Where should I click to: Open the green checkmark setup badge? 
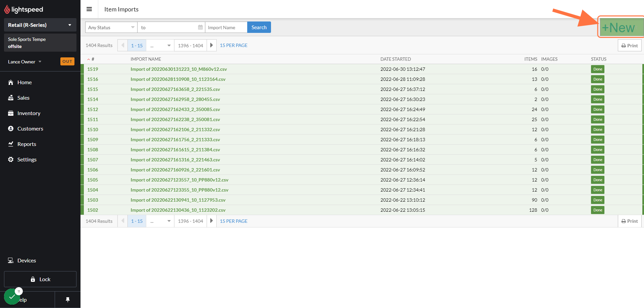pos(12,297)
